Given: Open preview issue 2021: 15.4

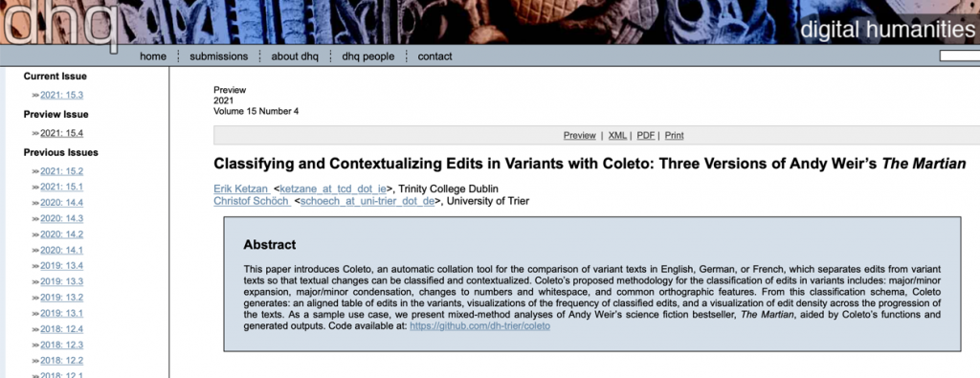Looking at the screenshot, I should 62,133.
